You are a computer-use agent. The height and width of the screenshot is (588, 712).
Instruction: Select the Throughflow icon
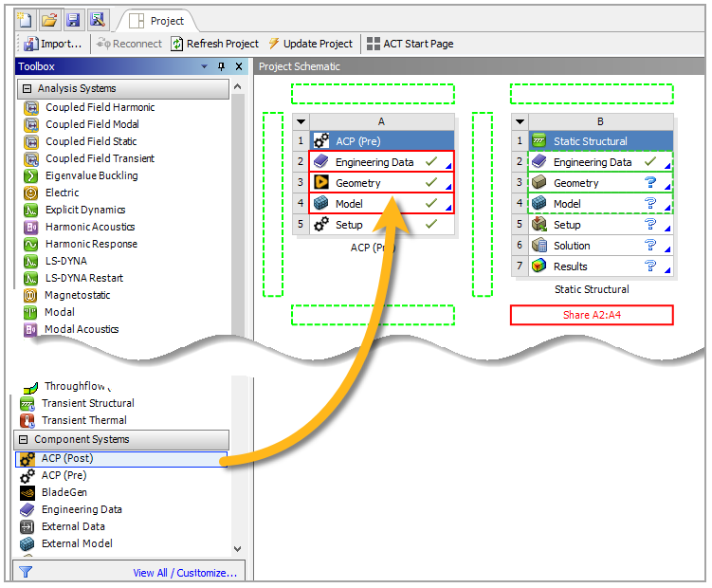(x=30, y=387)
